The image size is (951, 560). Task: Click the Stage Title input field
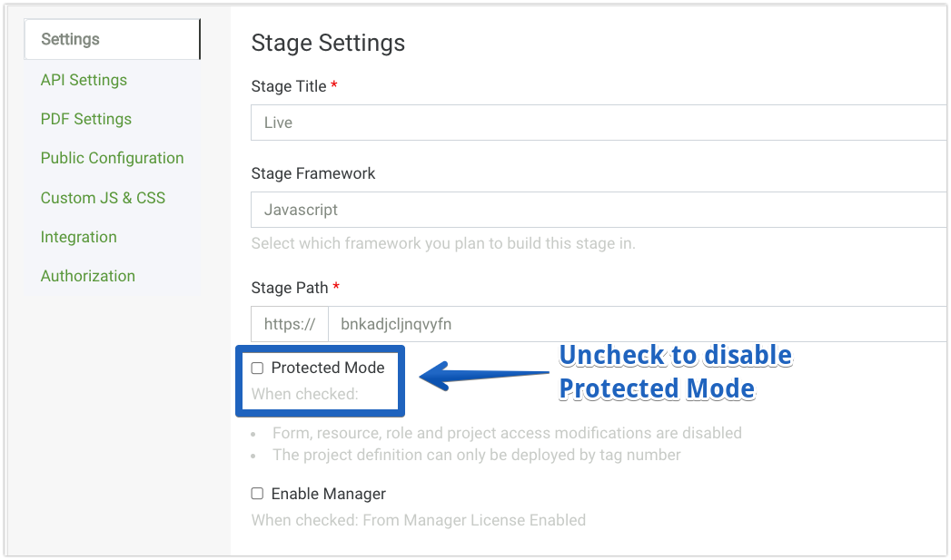599,123
